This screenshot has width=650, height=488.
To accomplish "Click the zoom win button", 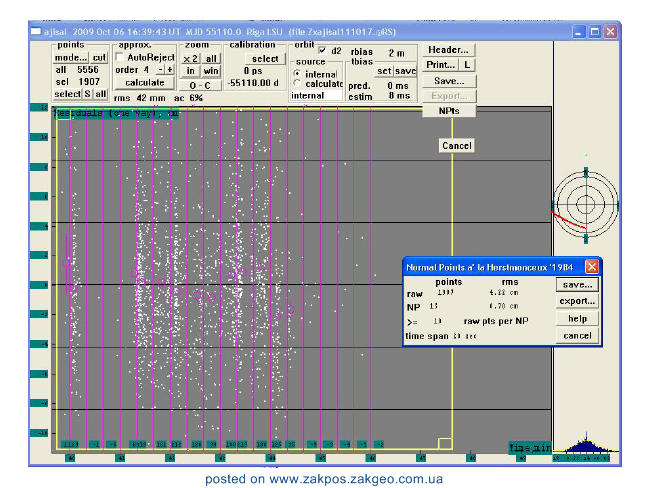I will pos(211,71).
